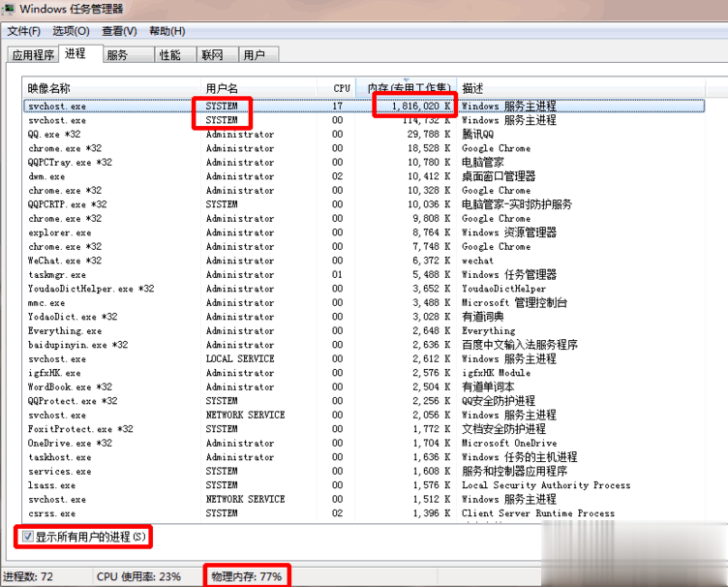728x587 pixels.
Task: Select the OneDrive.exe *32 process
Action: click(364, 443)
